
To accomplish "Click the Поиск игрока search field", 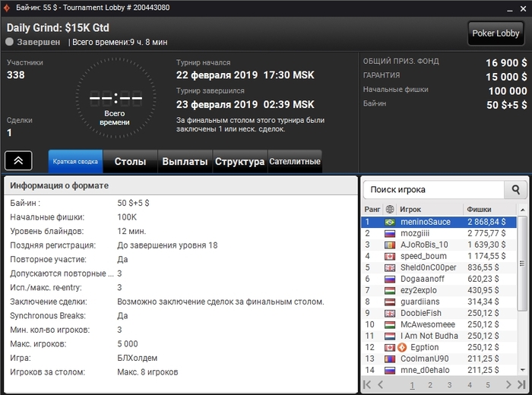I will click(x=434, y=190).
